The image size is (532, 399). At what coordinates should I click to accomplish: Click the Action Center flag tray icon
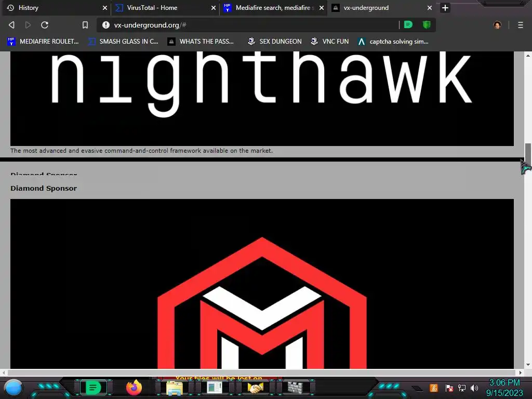(449, 388)
